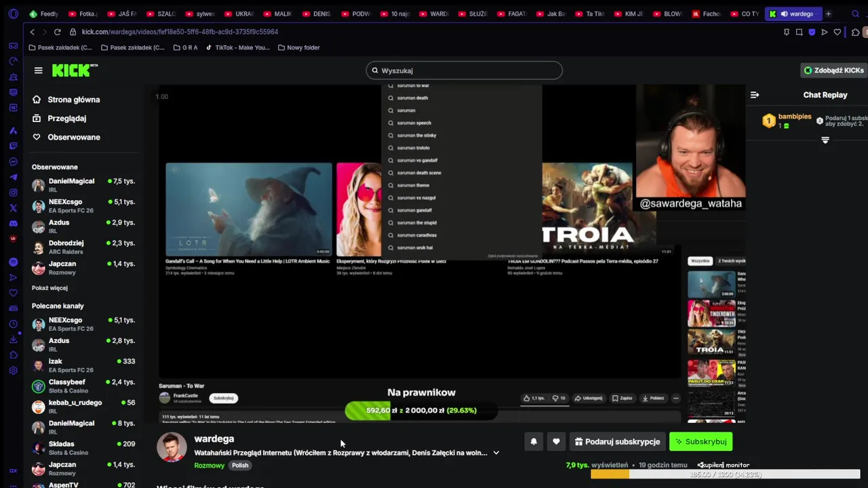Click the Podaruj subskrypcje button

coord(617,441)
